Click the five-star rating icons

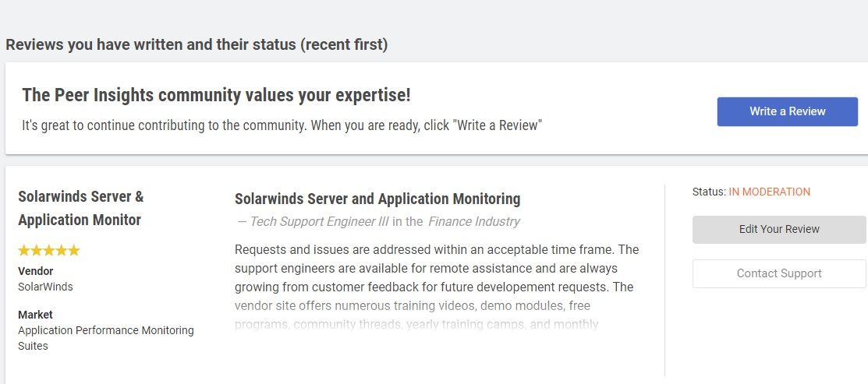pos(49,251)
